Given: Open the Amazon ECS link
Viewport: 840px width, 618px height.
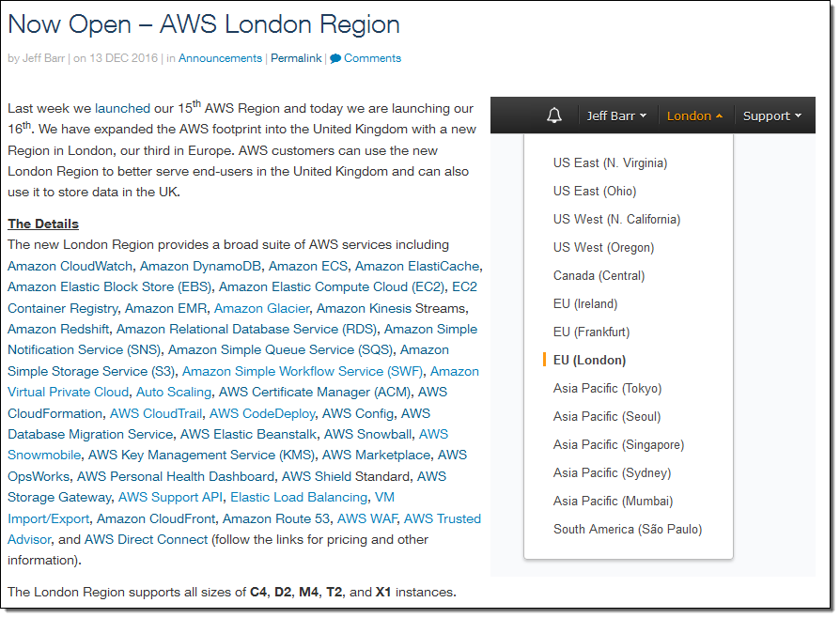Looking at the screenshot, I should (x=308, y=266).
